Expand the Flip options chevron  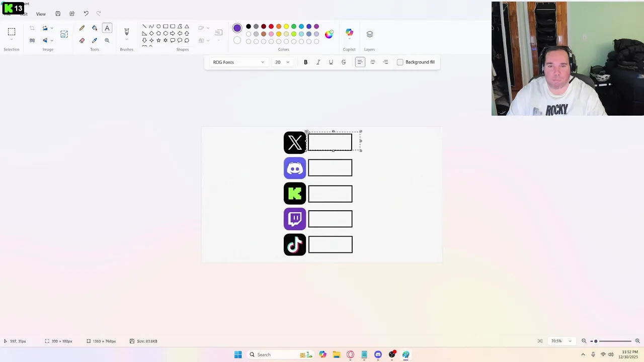click(x=52, y=40)
